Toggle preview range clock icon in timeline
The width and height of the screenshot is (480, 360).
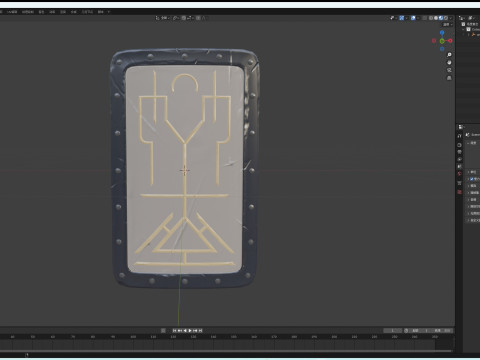pyautogui.click(x=406, y=330)
